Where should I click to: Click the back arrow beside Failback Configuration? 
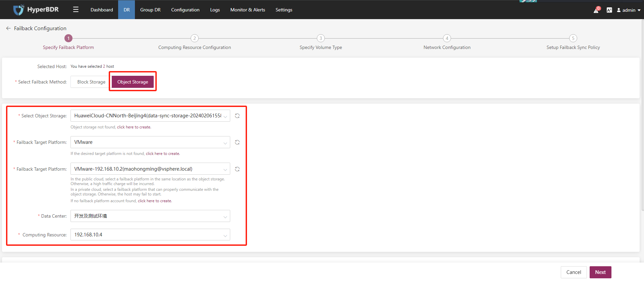[8, 29]
